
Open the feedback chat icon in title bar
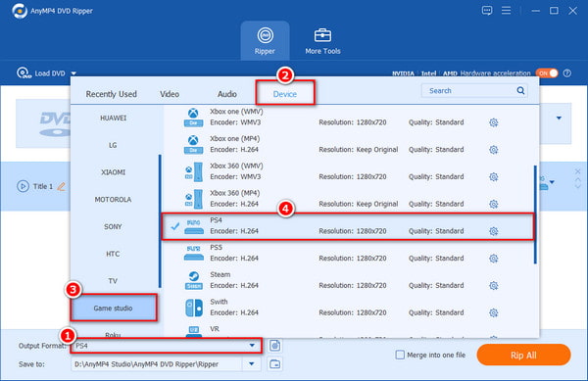[x=487, y=11]
